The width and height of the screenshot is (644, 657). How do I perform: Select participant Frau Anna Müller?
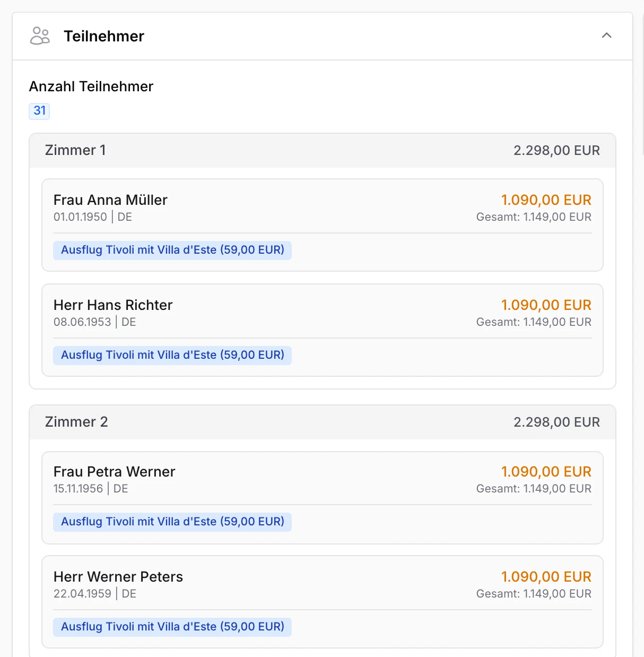click(x=110, y=200)
